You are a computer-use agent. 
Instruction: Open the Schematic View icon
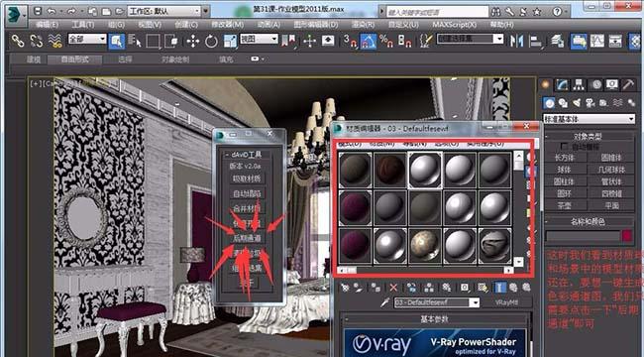click(615, 41)
